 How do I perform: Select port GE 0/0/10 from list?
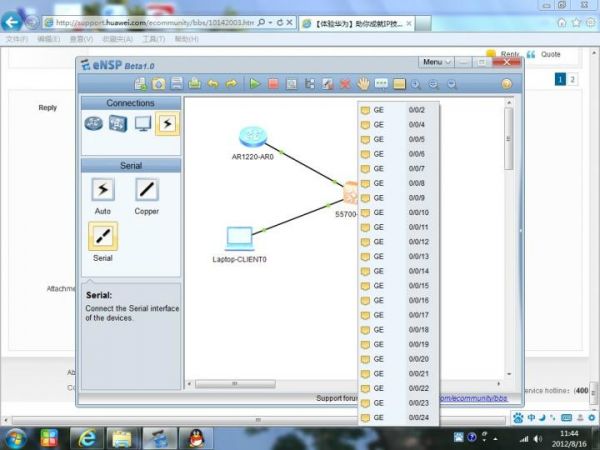[398, 213]
